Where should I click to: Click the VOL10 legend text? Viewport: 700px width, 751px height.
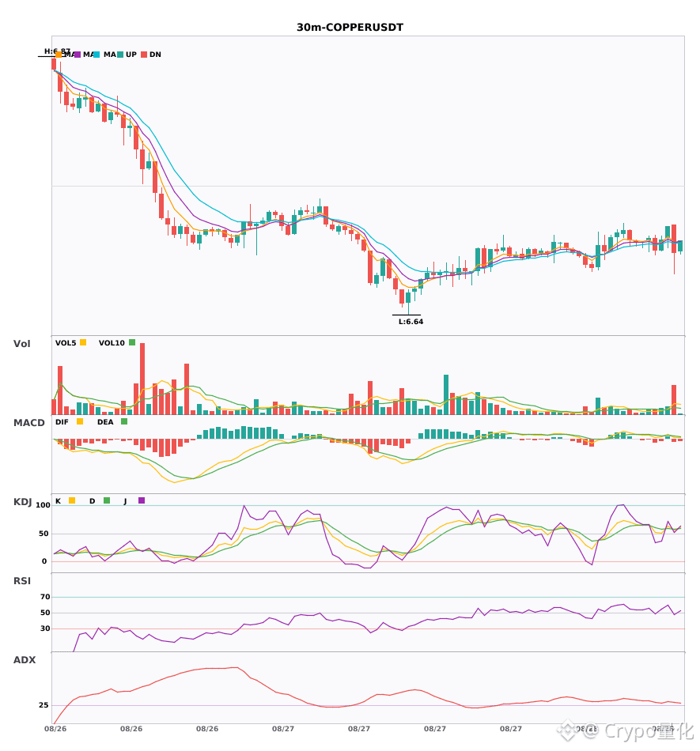tap(112, 343)
